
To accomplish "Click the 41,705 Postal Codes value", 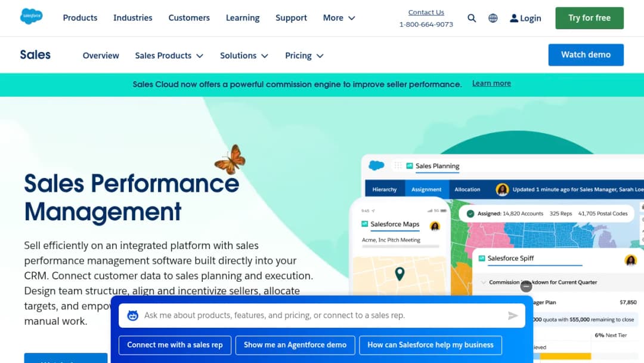I will tap(603, 213).
